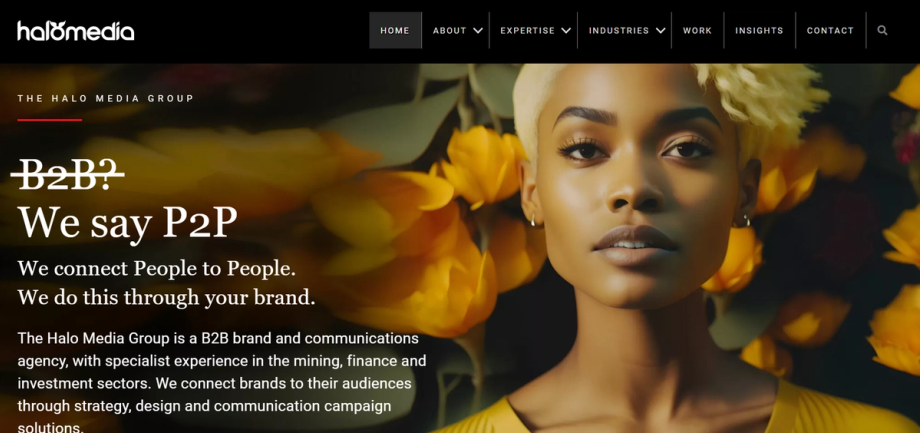Click the red accent line under caption

(x=50, y=120)
